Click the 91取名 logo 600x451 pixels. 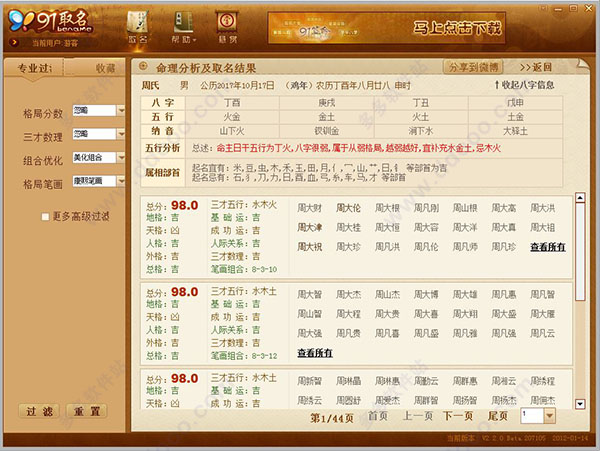(51, 21)
